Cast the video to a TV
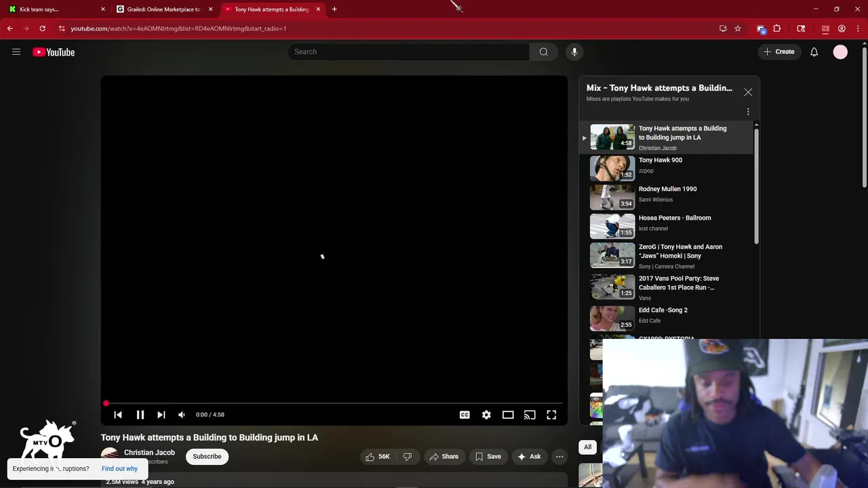 point(530,415)
